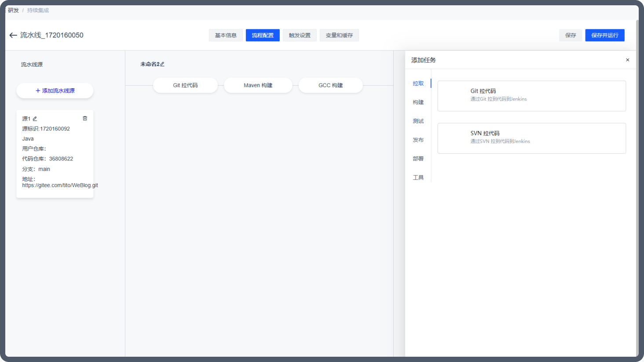The image size is (644, 362).
Task: Select the Maven 构建 pipeline stage
Action: click(x=258, y=85)
